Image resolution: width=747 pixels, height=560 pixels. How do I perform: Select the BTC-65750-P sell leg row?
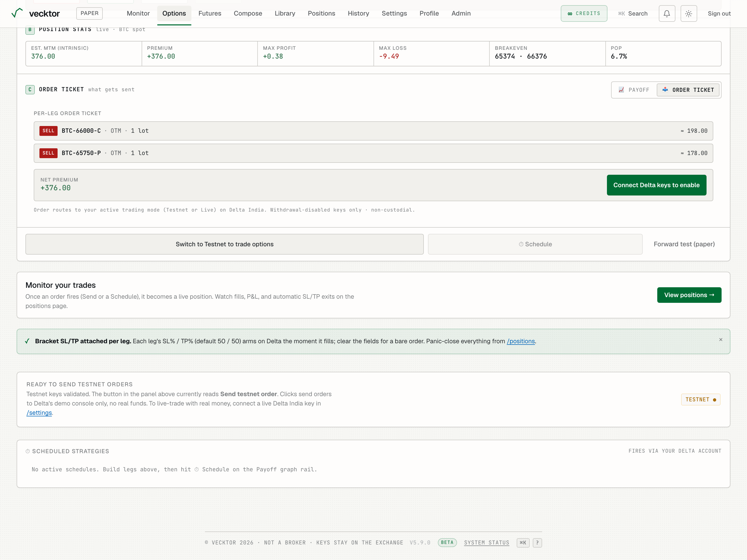[373, 153]
